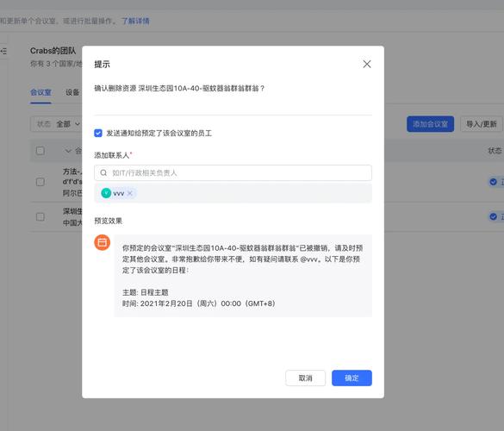Collapse sidebar with the menu toggle icon

(3, 51)
